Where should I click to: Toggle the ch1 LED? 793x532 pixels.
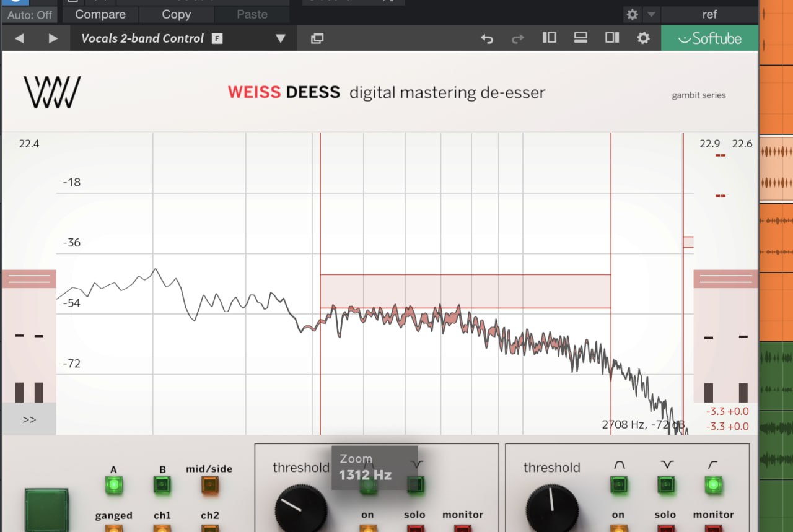tap(162, 529)
